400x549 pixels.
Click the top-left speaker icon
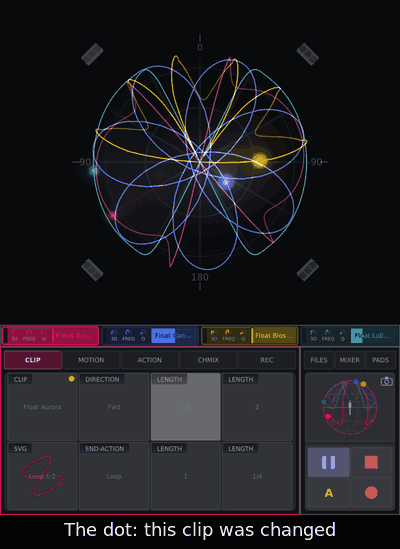92,54
